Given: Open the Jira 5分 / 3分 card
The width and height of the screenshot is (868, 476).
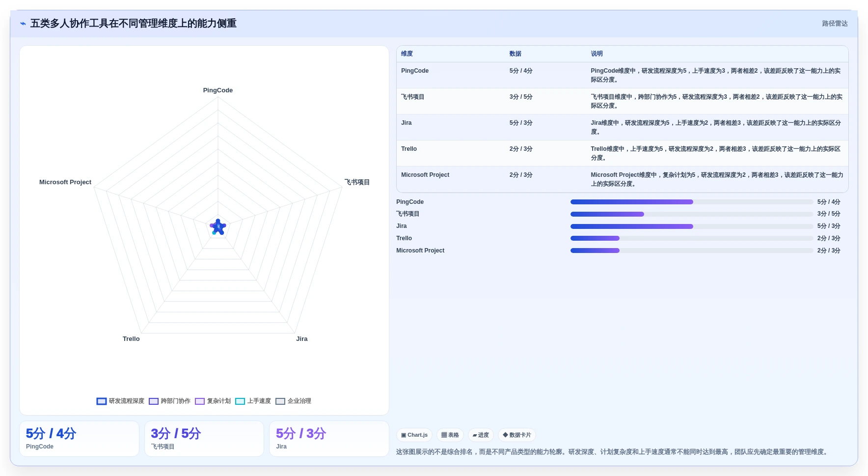Looking at the screenshot, I should 329,439.
